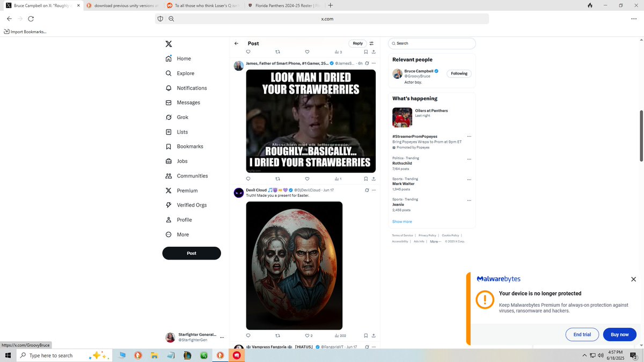Bookmark James's strawberries meme post
This screenshot has height=362, width=644.
pos(366,179)
